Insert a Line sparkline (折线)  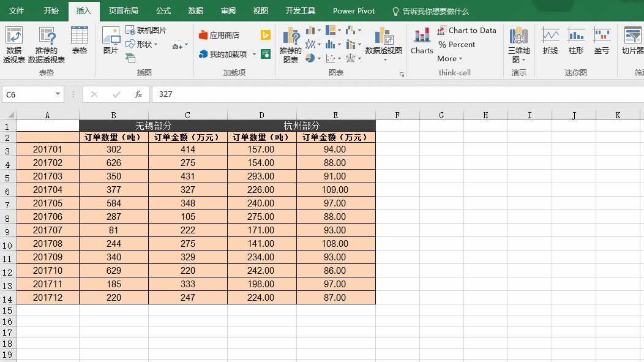pos(550,40)
